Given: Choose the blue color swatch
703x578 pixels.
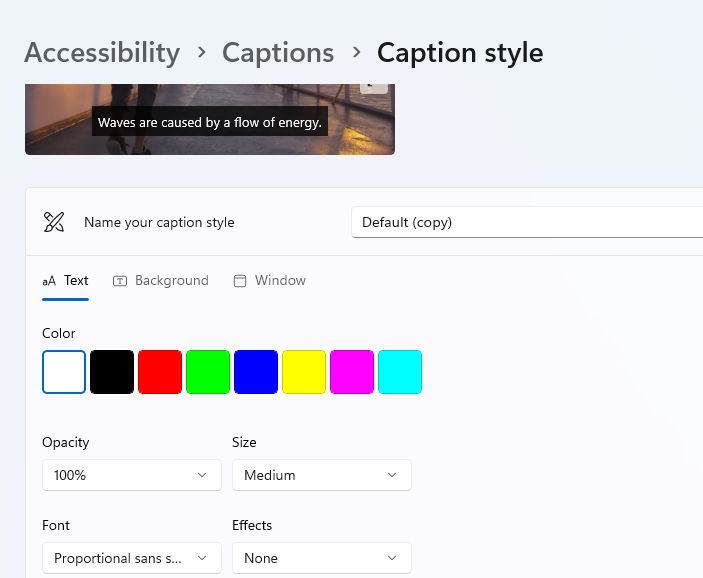Looking at the screenshot, I should (x=256, y=372).
